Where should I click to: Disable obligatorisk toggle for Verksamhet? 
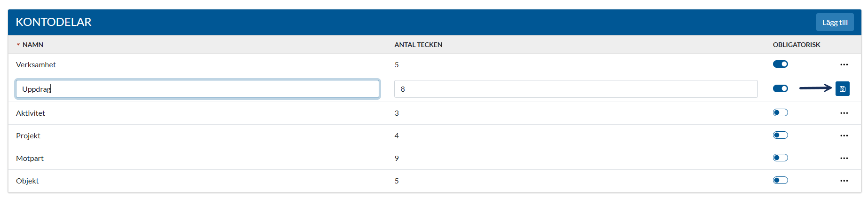[780, 64]
